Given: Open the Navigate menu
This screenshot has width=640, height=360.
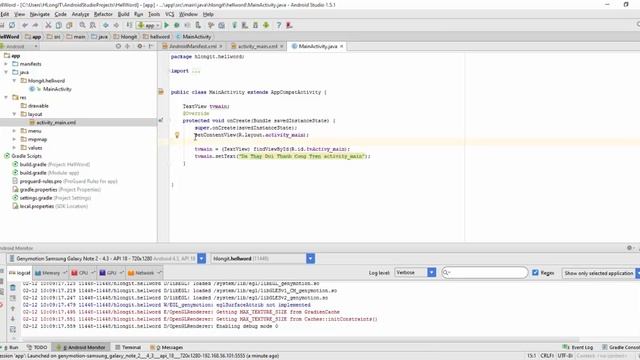Looking at the screenshot, I should tap(40, 14).
